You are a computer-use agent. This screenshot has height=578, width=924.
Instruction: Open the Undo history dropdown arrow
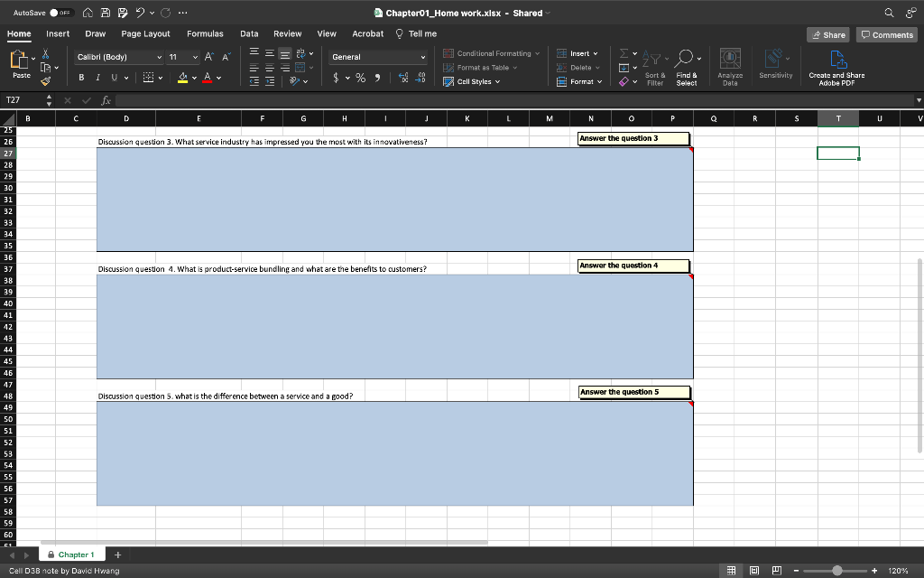152,13
